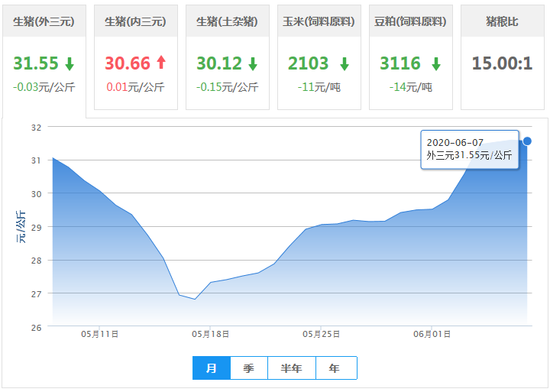Click down arrow next to 30.12
This screenshot has height=392, width=550.
point(253,63)
